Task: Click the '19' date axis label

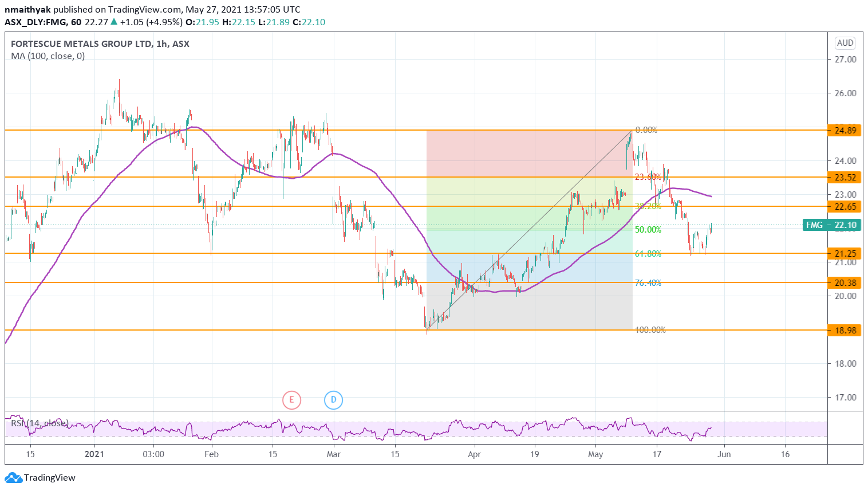Action: [534, 454]
